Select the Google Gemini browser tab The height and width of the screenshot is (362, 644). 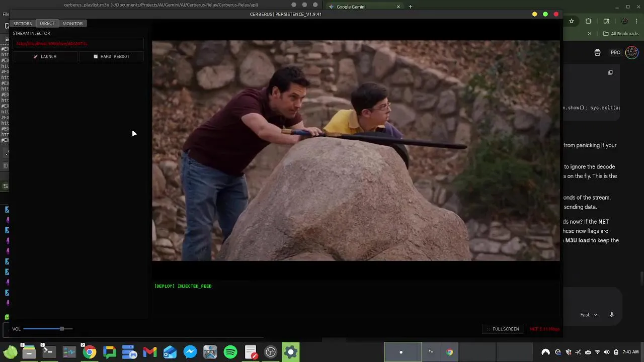(x=365, y=7)
